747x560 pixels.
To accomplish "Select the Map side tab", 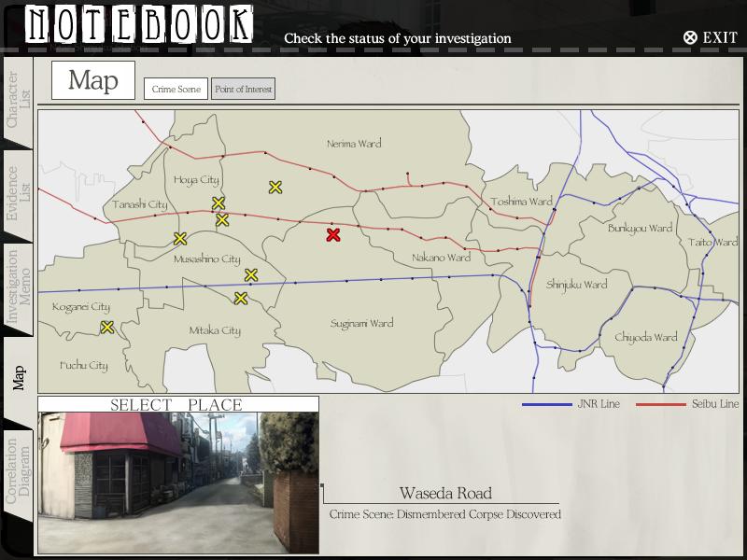I will pyautogui.click(x=18, y=378).
